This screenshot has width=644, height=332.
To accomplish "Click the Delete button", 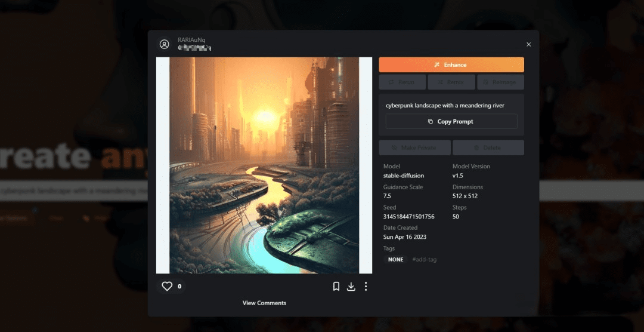I will click(x=488, y=147).
